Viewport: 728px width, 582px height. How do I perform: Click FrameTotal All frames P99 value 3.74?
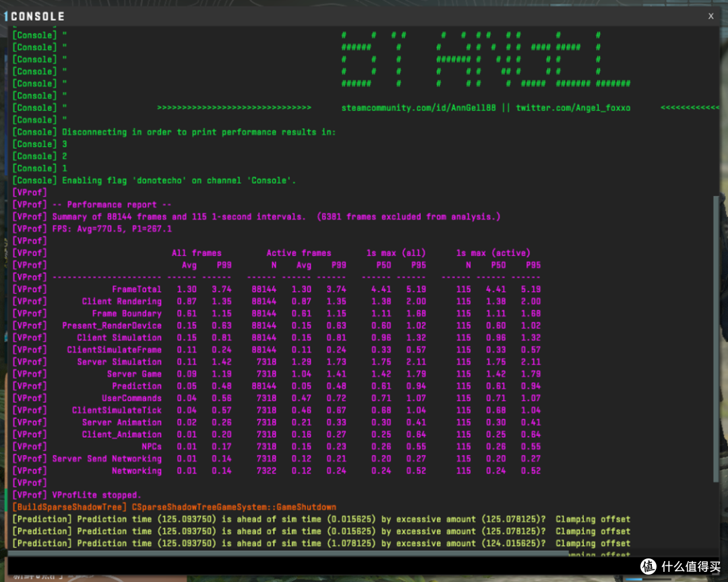coord(222,289)
